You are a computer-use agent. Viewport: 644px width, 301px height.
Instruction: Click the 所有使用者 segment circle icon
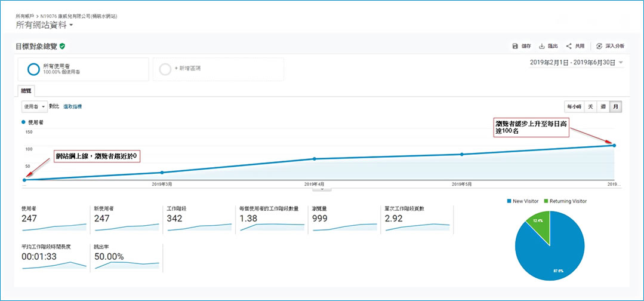(33, 69)
